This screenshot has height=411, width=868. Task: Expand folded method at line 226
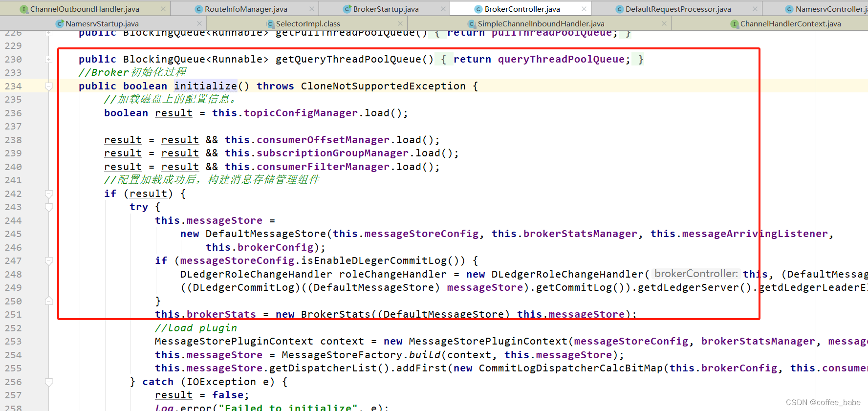(x=48, y=33)
